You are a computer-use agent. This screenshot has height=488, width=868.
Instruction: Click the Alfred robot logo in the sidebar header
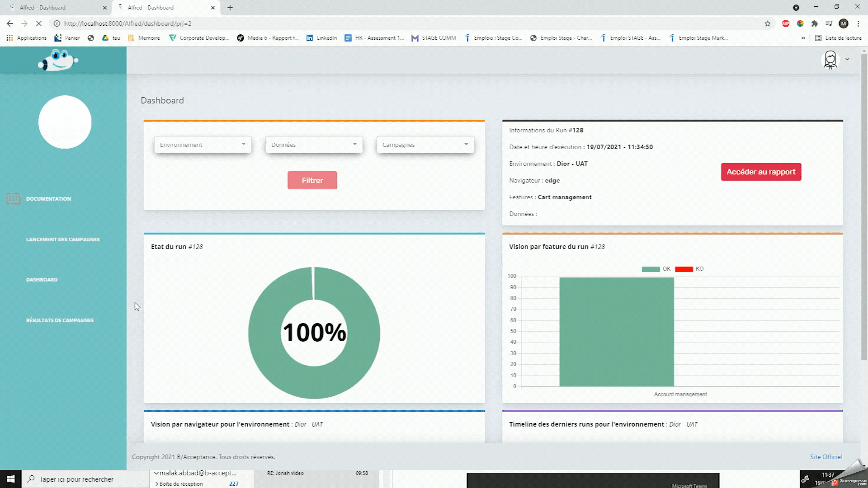(x=58, y=60)
